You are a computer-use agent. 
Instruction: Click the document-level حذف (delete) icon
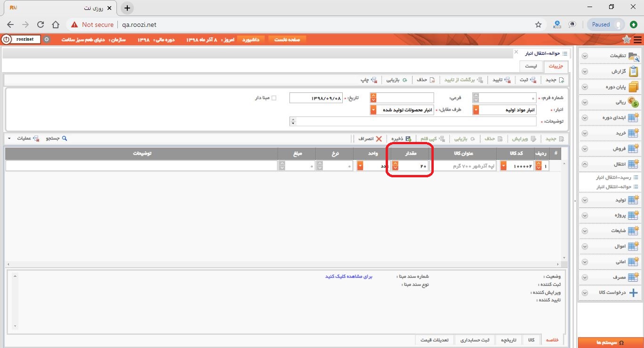click(432, 80)
